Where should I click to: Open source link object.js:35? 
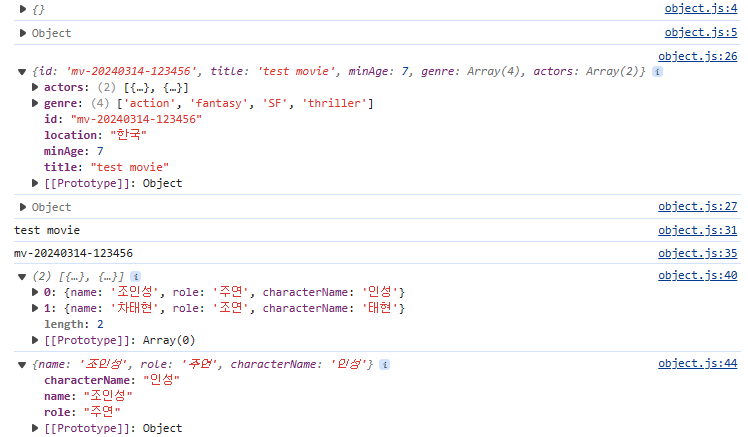click(697, 253)
